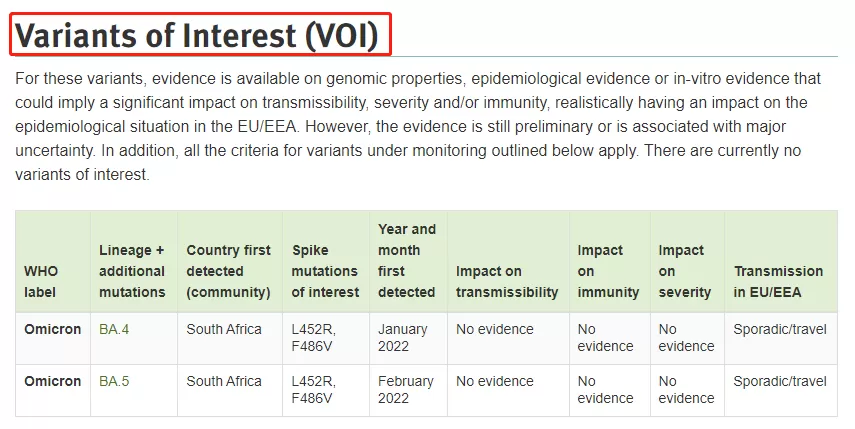855x429 pixels.
Task: Select the Impact on immunity header
Action: 608,271
